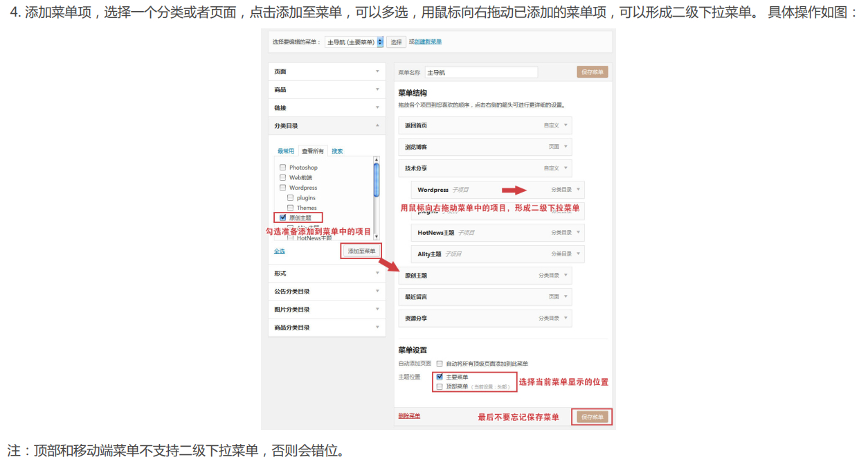Switch to the 最常用 tab

click(x=286, y=151)
